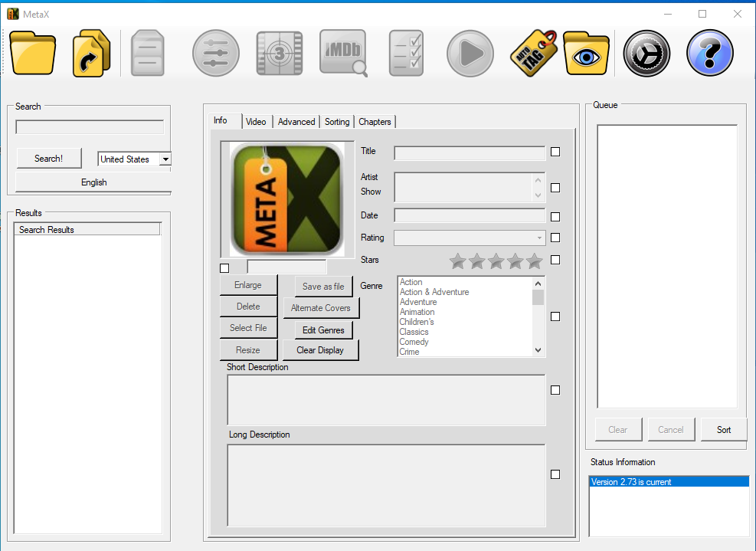Tick the checkbox below the cover art
756x551 pixels.
point(224,267)
